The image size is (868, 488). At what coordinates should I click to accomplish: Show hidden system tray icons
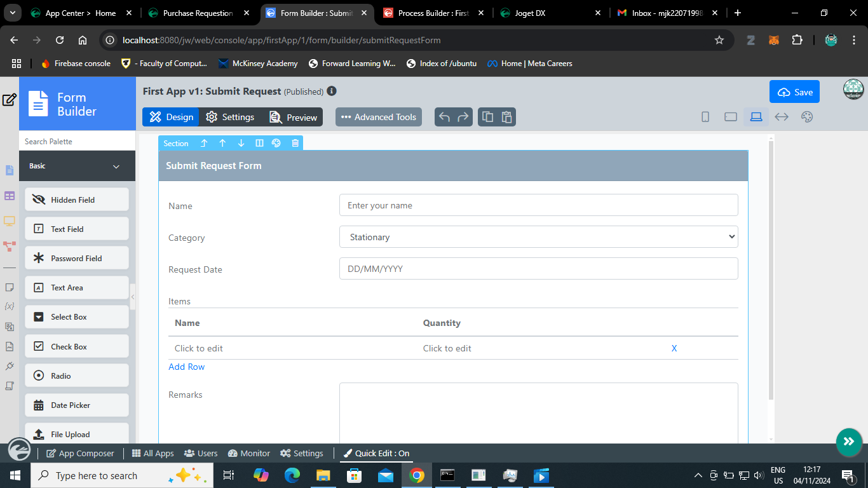pyautogui.click(x=698, y=475)
